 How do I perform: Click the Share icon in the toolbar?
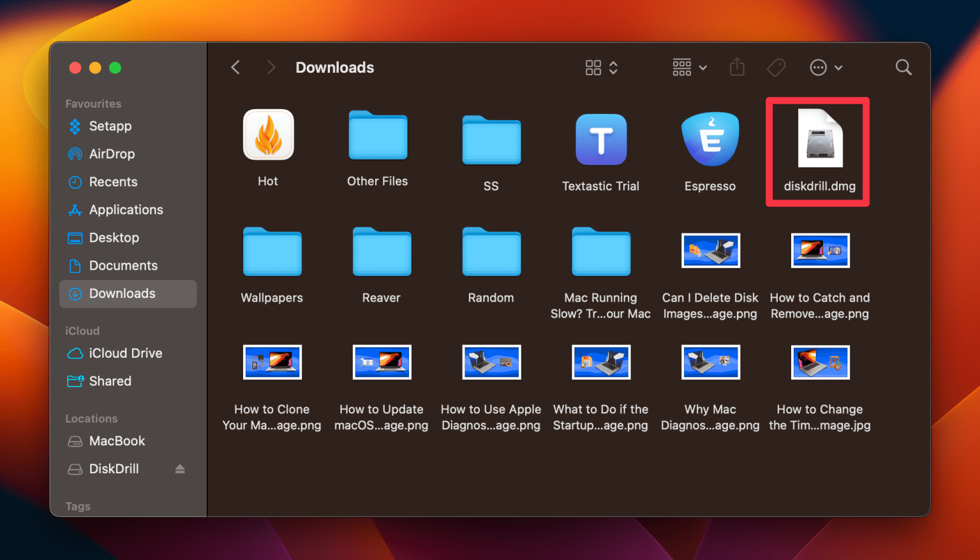(737, 67)
